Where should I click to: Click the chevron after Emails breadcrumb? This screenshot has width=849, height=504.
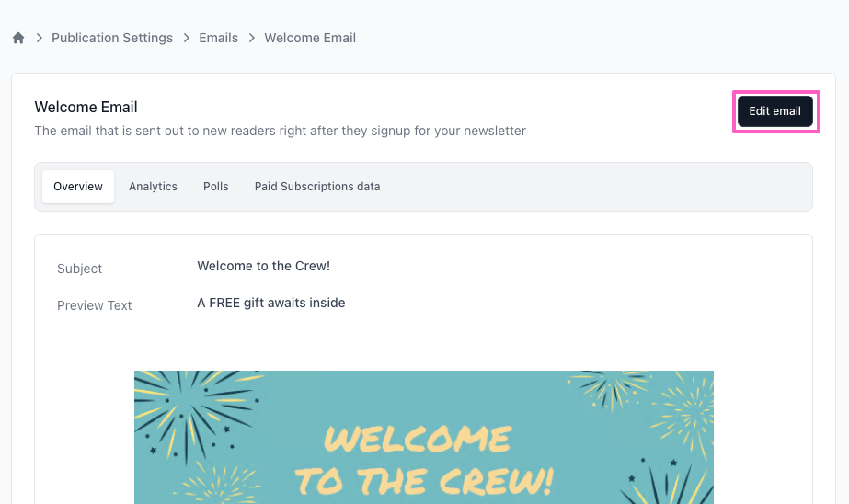(x=251, y=39)
